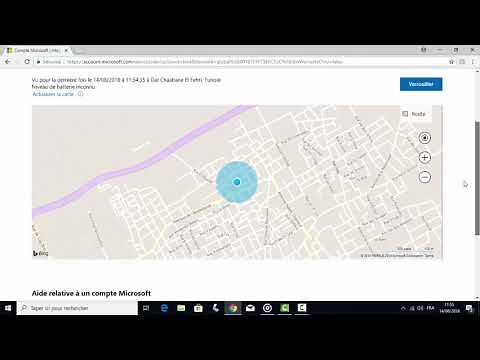The height and width of the screenshot is (360, 480).
Task: Show hidden system tray icons
Action: point(403,308)
